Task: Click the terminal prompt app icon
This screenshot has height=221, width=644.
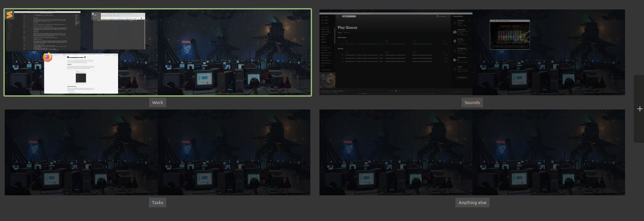Action: [x=96, y=15]
